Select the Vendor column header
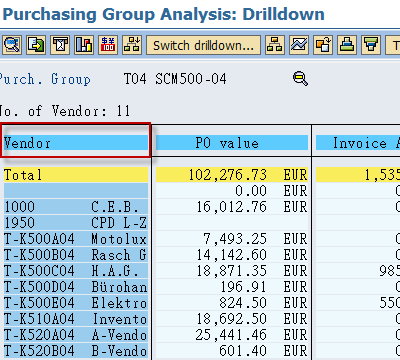Screen dimensions: 400x360 76,143
